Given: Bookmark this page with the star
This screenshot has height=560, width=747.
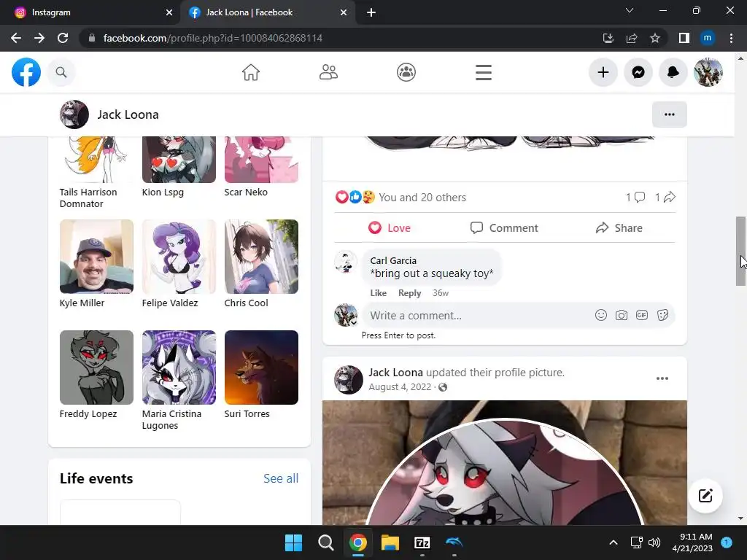Looking at the screenshot, I should pyautogui.click(x=655, y=38).
